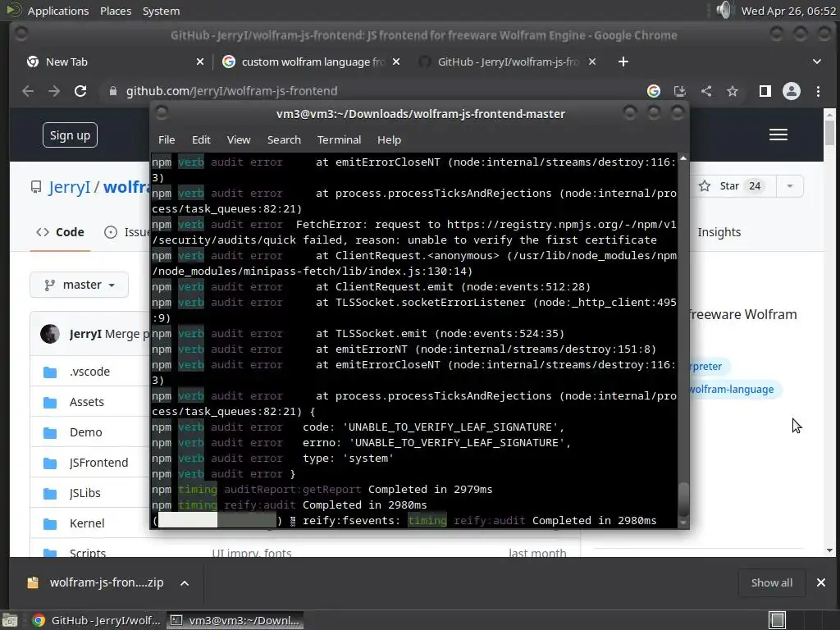
Task: Open the Insights tab on GitHub
Action: tap(719, 232)
